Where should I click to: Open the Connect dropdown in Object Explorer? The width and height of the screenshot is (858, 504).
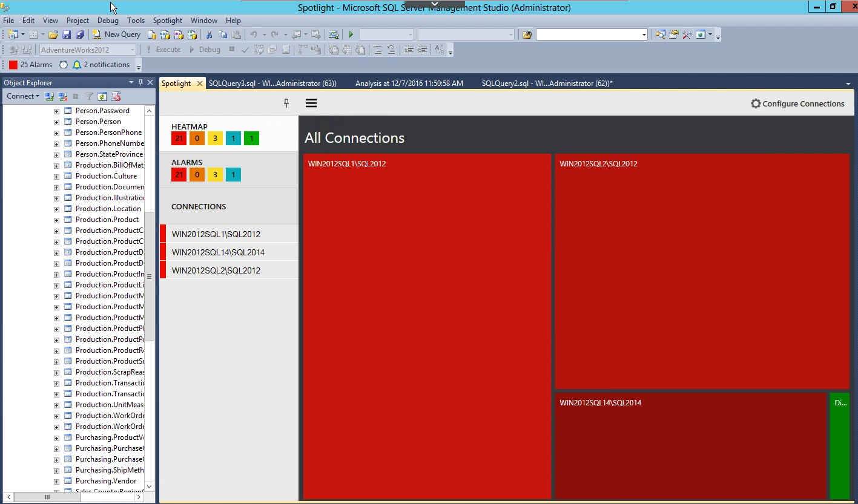tap(22, 96)
